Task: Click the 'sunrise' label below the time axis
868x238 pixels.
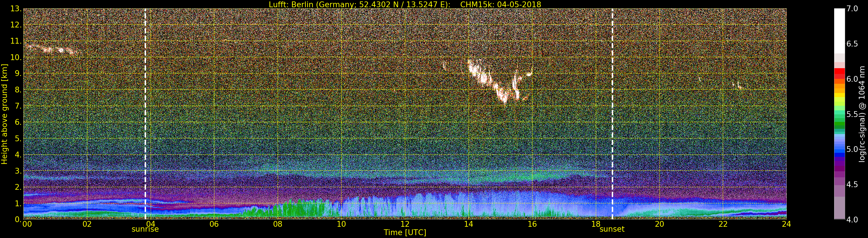Action: point(145,229)
